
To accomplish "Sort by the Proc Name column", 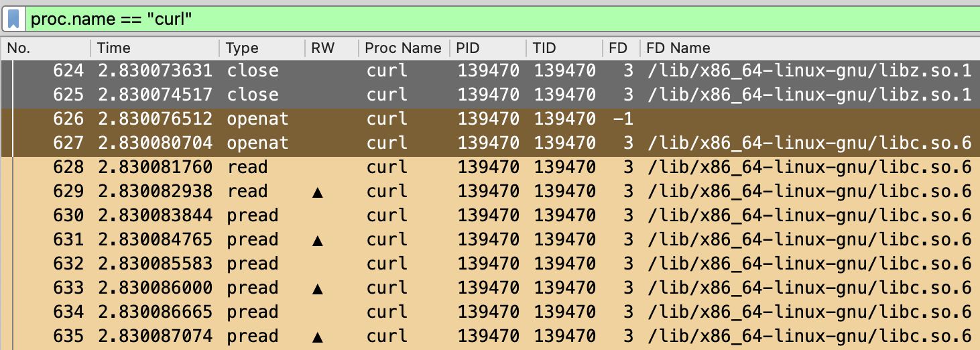I will coord(403,48).
